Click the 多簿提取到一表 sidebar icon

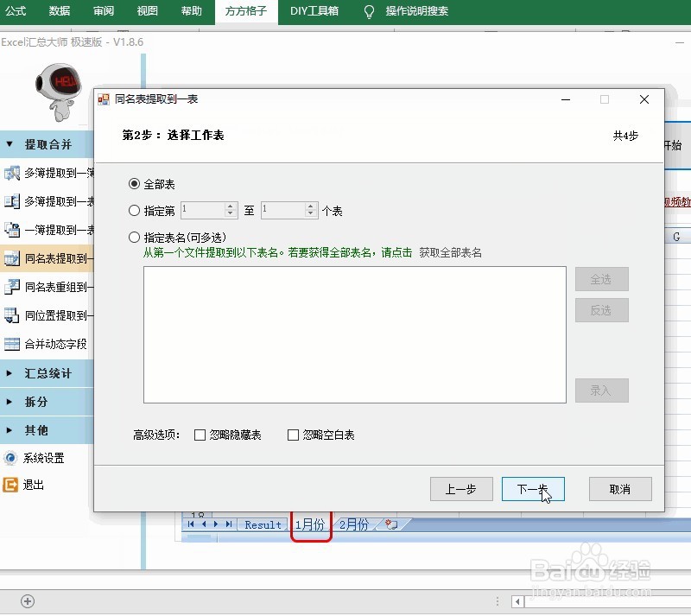pyautogui.click(x=12, y=201)
